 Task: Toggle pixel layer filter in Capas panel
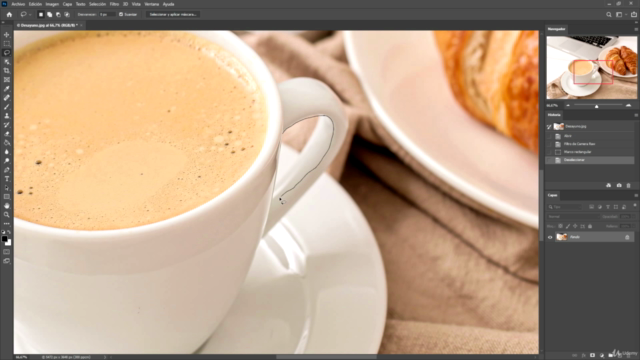coord(591,207)
